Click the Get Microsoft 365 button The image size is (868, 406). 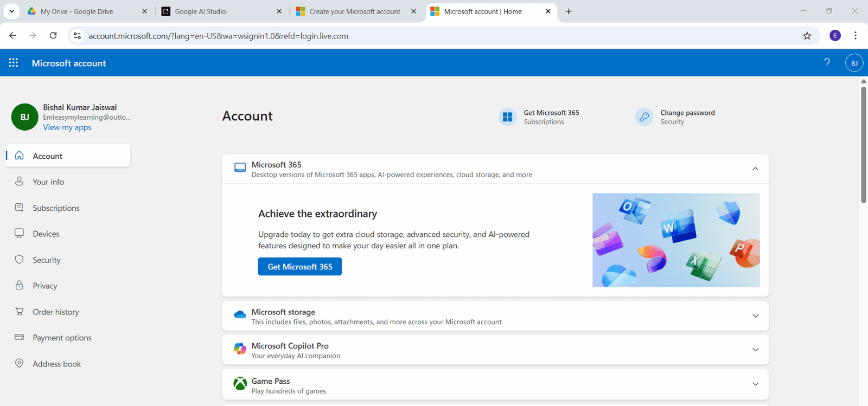[x=299, y=267]
